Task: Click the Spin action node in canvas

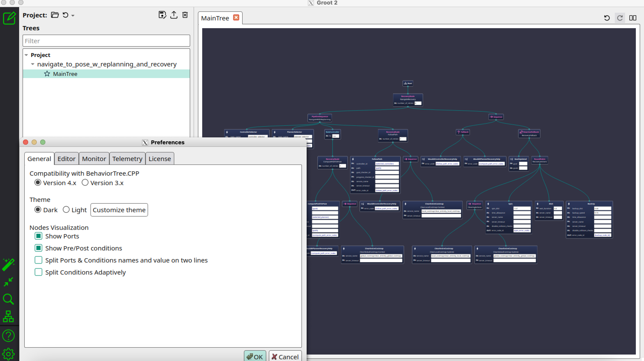Action: (508, 217)
